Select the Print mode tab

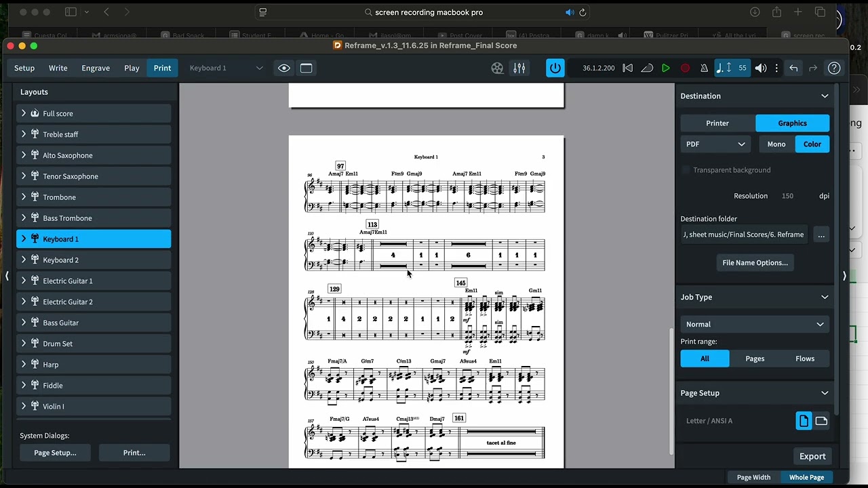click(x=162, y=68)
